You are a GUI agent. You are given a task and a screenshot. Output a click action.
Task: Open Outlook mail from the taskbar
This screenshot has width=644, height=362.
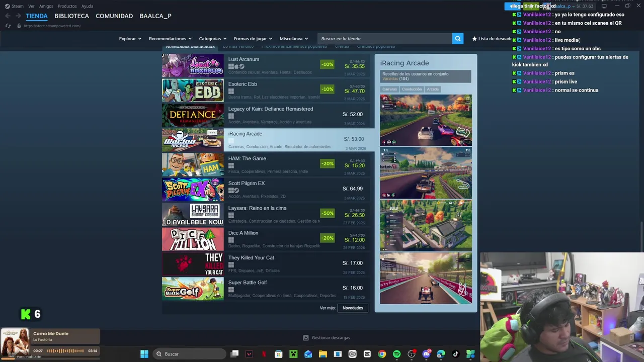308,354
